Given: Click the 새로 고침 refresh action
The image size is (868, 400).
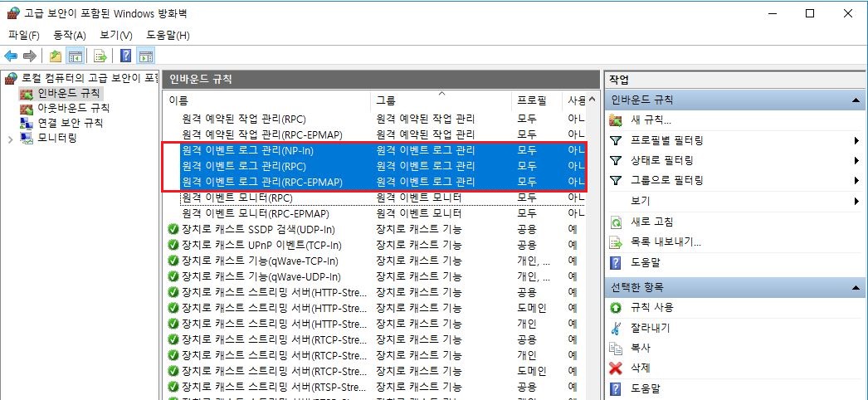Looking at the screenshot, I should [652, 222].
